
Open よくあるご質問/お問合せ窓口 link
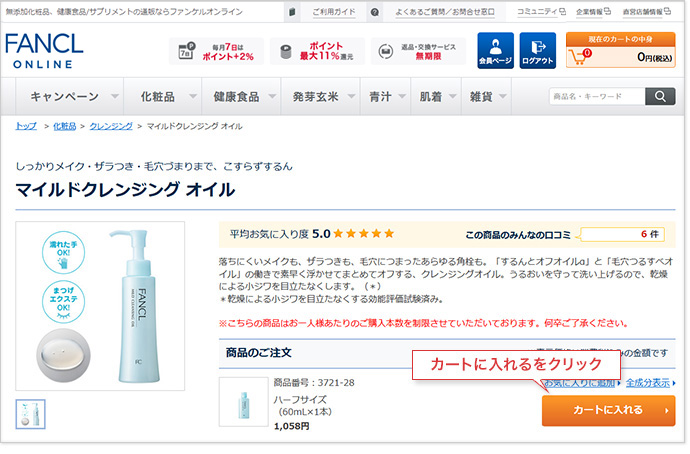click(444, 12)
